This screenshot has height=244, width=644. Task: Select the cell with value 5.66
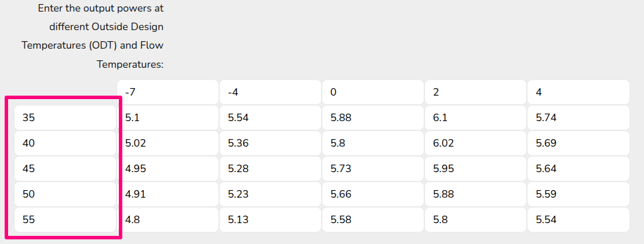click(373, 194)
